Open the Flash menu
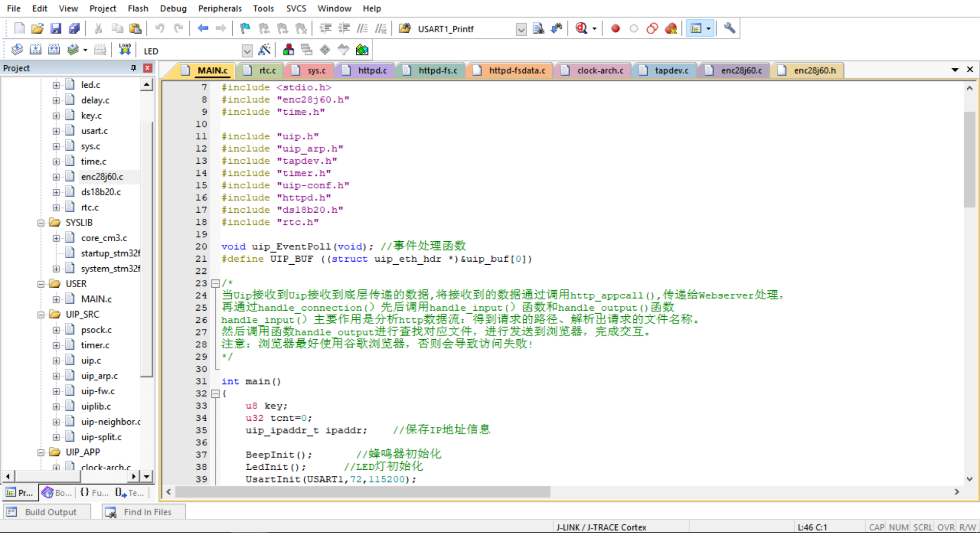The width and height of the screenshot is (980, 533). coord(138,8)
